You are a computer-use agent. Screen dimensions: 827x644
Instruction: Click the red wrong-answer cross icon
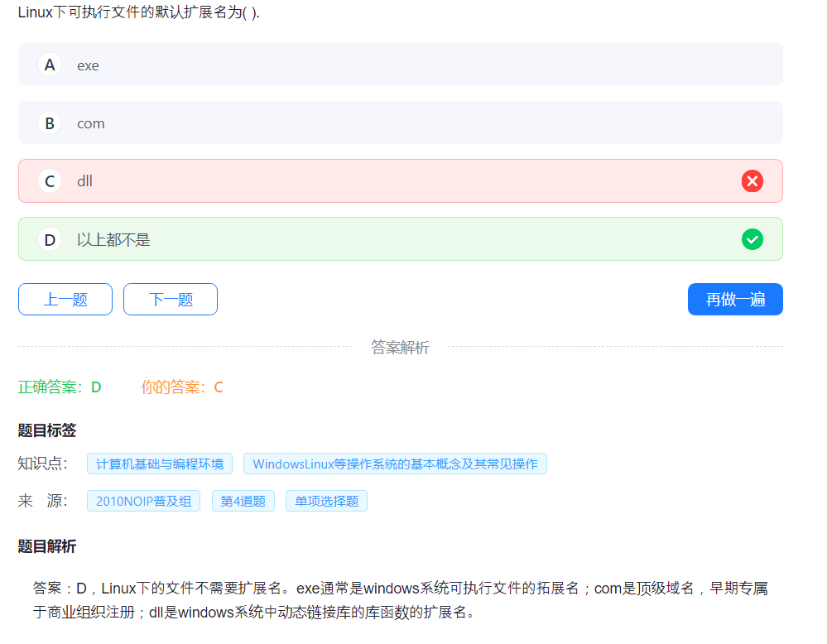coord(752,181)
